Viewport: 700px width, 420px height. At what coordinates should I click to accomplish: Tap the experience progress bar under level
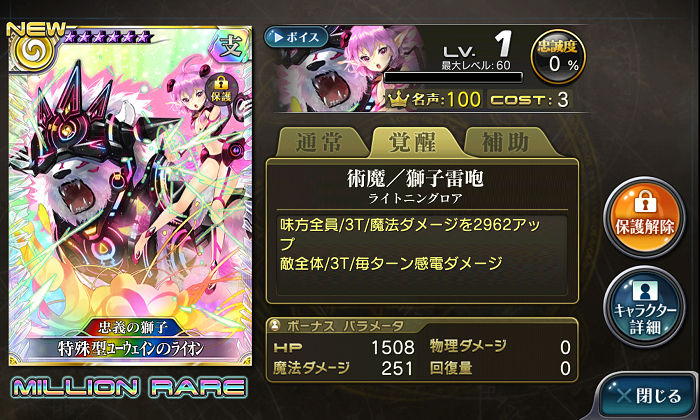(x=454, y=77)
